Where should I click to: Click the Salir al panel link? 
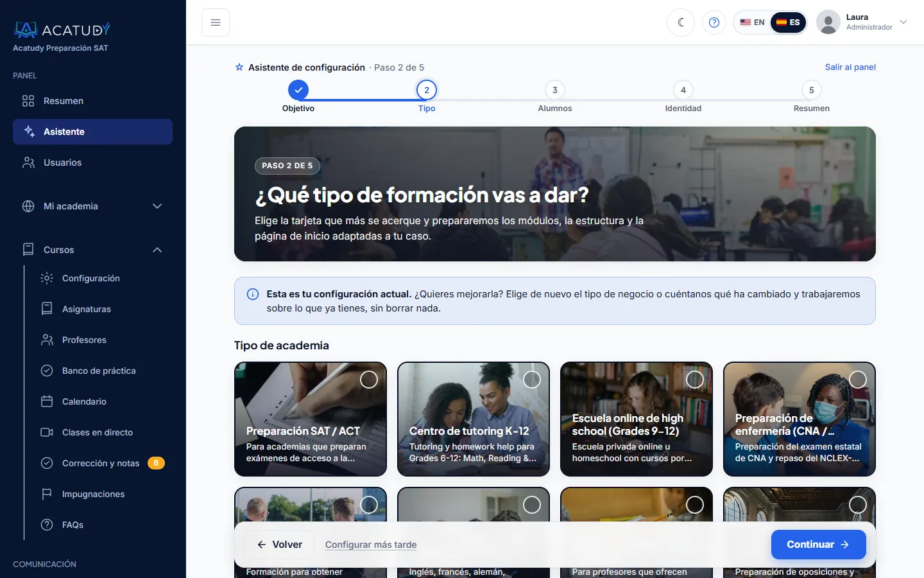tap(850, 67)
